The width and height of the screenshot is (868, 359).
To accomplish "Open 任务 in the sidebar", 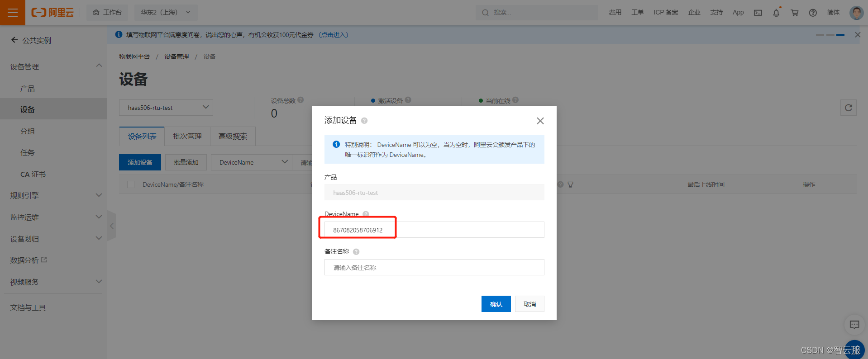I will point(28,153).
